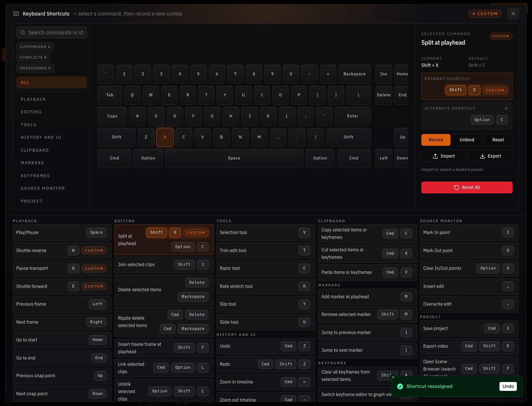Close the Keyboard Shortcuts dialog

pyautogui.click(x=513, y=14)
